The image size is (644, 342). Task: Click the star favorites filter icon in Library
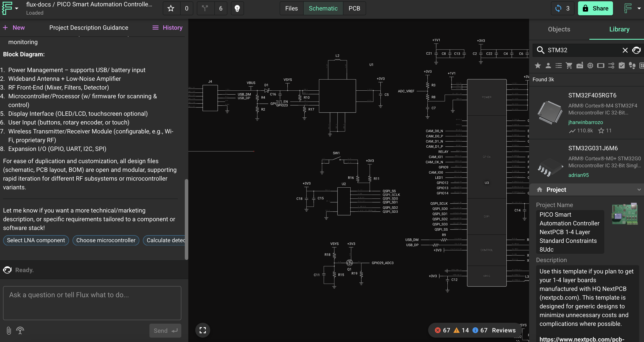tap(537, 66)
